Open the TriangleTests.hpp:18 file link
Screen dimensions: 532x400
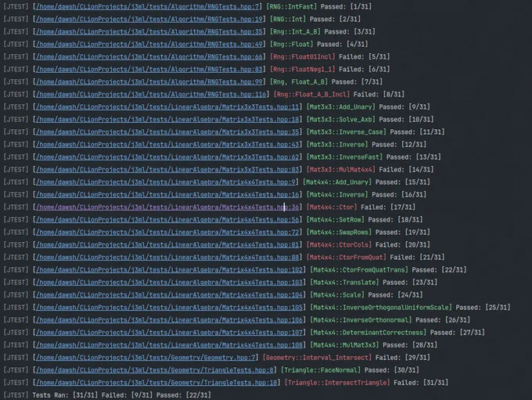click(x=156, y=383)
